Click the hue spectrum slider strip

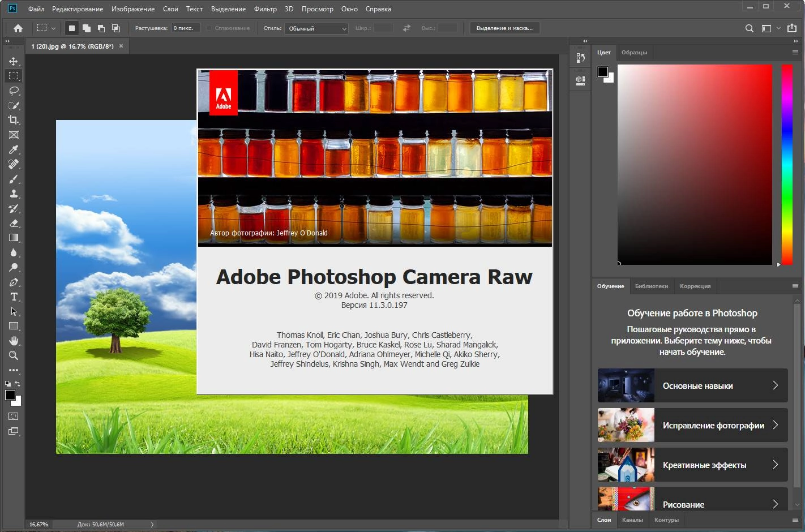coord(787,164)
